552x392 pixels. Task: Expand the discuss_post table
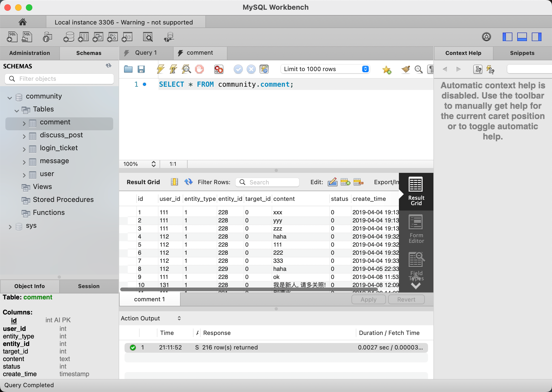click(x=24, y=135)
